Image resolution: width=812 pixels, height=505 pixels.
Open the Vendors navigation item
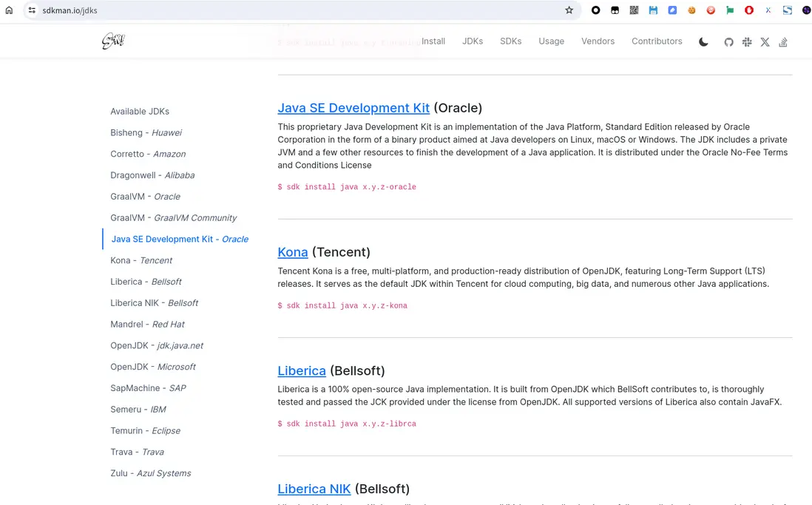coord(598,41)
